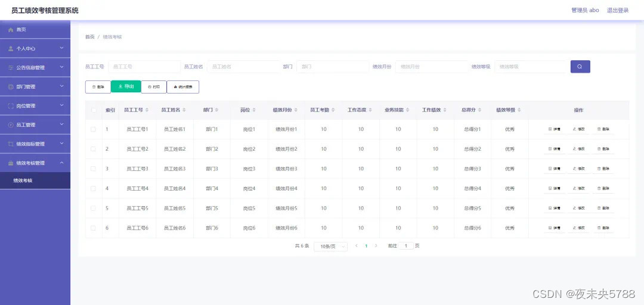This screenshot has height=305, width=644.
Task: Click 修改 for row 员工姓名5
Action: coord(578,208)
